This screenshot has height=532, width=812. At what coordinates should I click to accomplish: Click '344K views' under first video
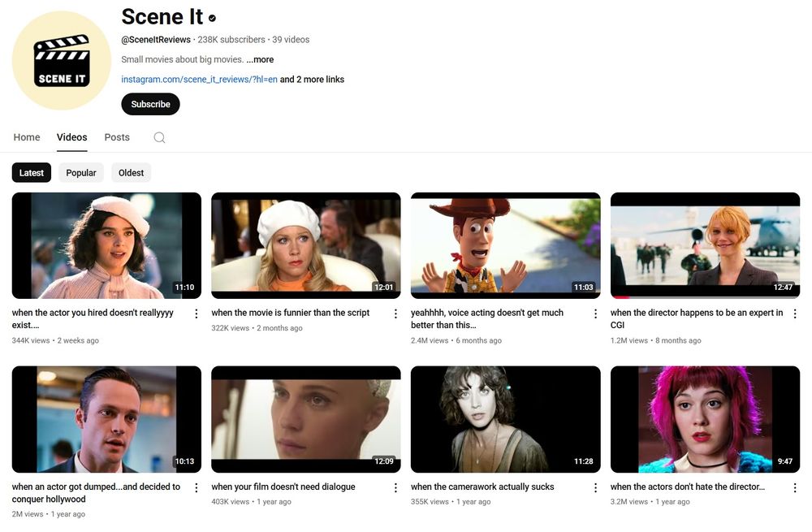[31, 341]
